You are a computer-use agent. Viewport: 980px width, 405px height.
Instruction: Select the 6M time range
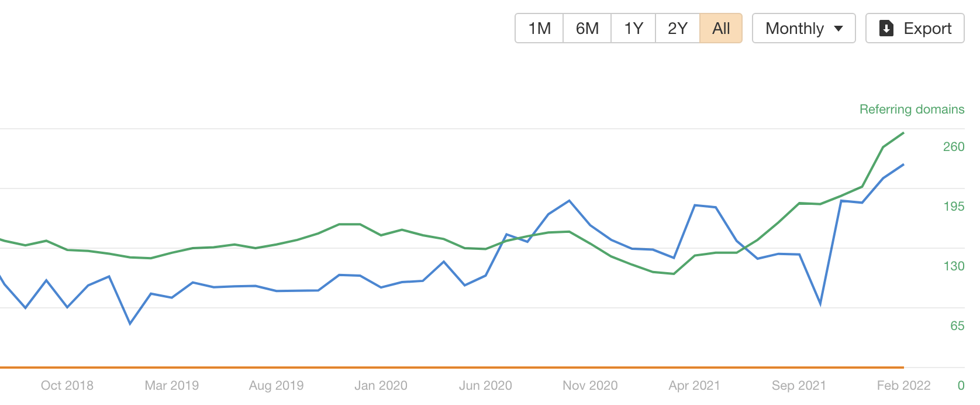587,28
